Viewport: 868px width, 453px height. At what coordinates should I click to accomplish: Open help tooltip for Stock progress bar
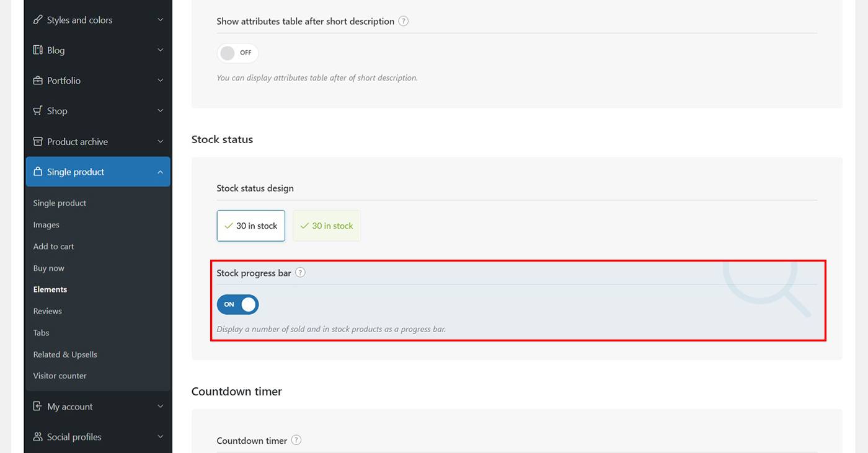click(300, 273)
